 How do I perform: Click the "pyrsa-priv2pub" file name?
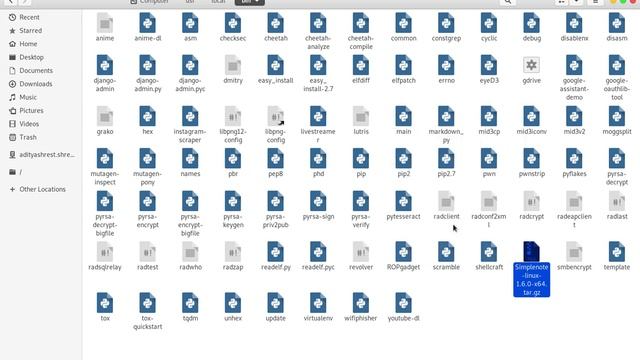pyautogui.click(x=276, y=221)
